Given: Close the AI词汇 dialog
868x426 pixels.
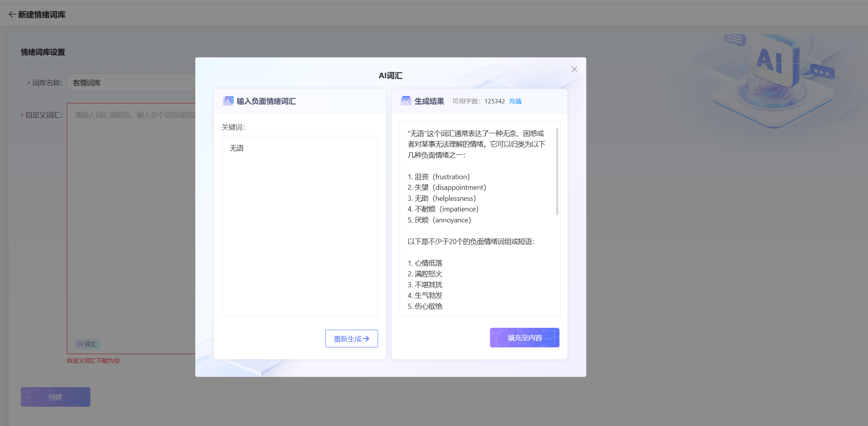Looking at the screenshot, I should (574, 69).
